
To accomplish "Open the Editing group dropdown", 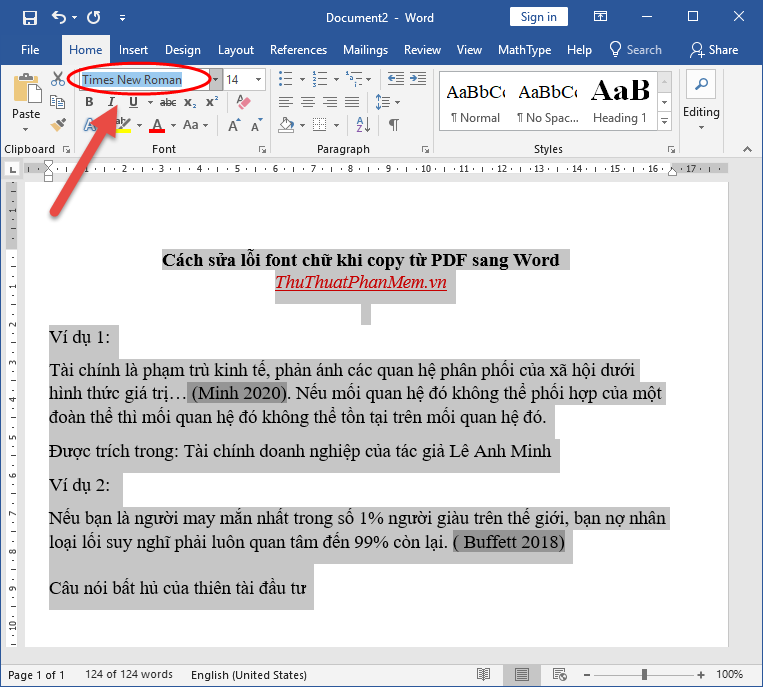I will pos(701,127).
